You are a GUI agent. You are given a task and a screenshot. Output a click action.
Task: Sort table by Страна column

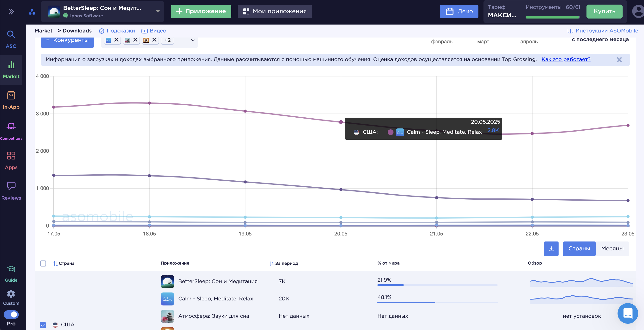pos(64,264)
